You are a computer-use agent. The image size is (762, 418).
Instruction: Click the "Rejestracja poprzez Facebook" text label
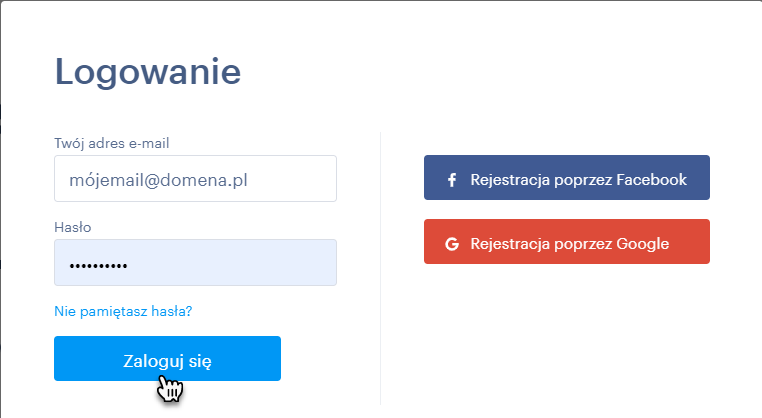pyautogui.click(x=578, y=180)
